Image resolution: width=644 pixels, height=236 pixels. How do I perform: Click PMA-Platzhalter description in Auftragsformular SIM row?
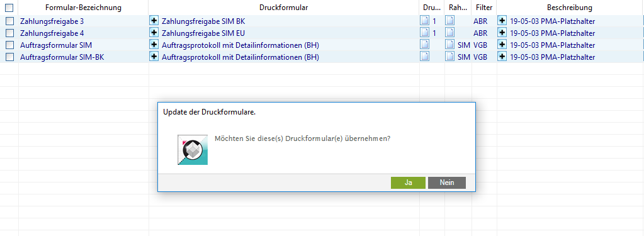[x=553, y=45]
